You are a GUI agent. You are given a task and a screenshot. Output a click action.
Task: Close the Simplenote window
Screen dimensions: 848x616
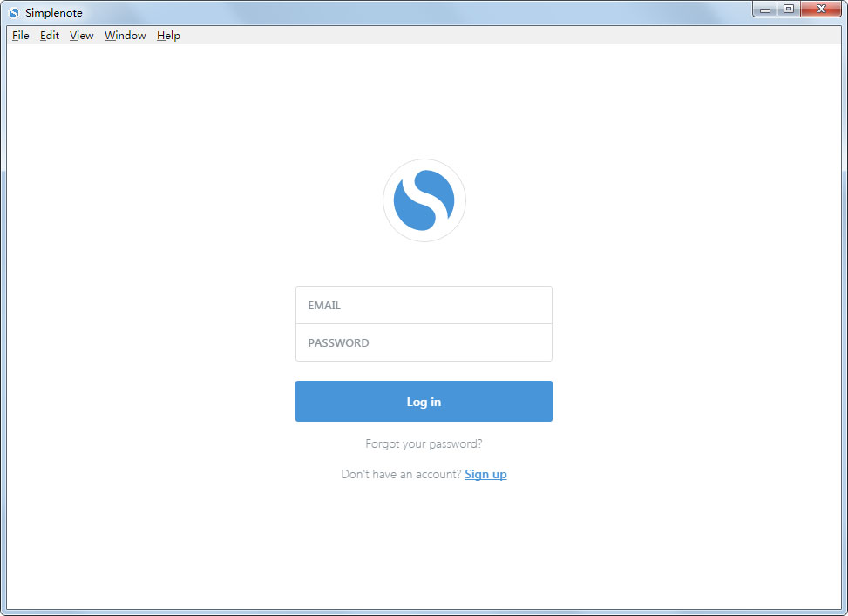tap(821, 10)
